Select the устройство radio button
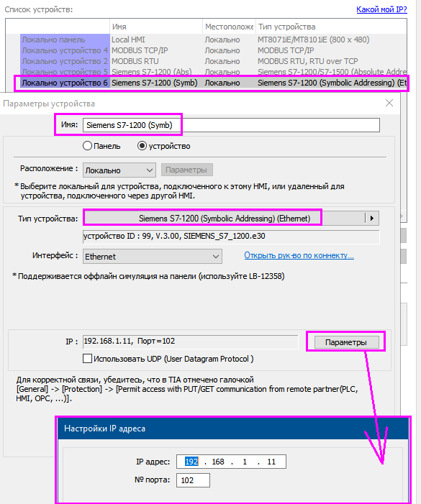 click(x=142, y=146)
